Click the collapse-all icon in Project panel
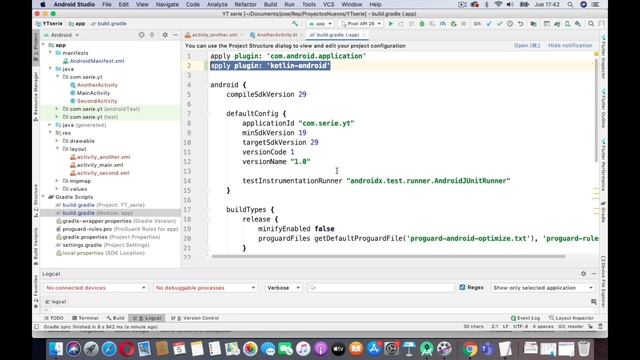 click(152, 35)
